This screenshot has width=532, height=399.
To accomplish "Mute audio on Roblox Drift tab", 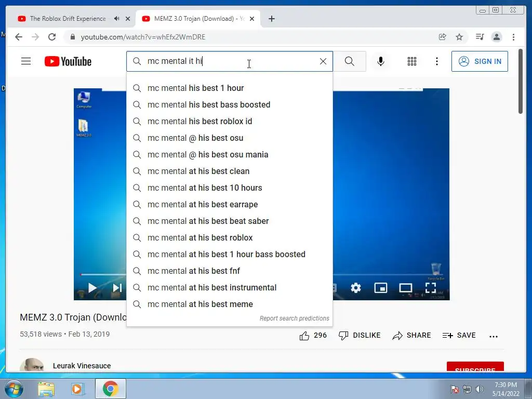I will coord(117,19).
